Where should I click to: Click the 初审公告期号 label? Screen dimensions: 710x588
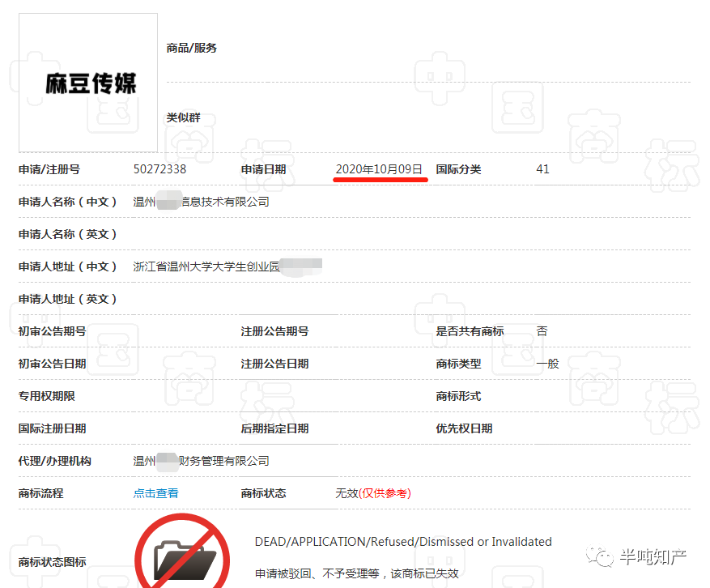click(x=53, y=331)
